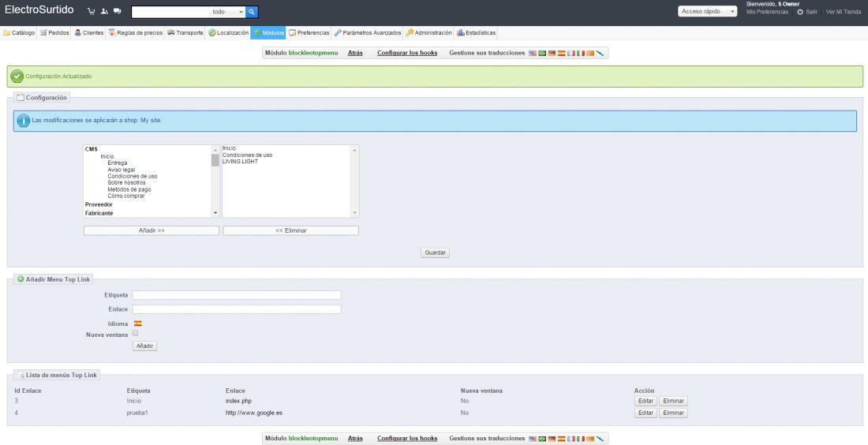Click the lower 'Configurar los hooks' link
Viewport: 868px width, 445px height.
click(x=407, y=439)
